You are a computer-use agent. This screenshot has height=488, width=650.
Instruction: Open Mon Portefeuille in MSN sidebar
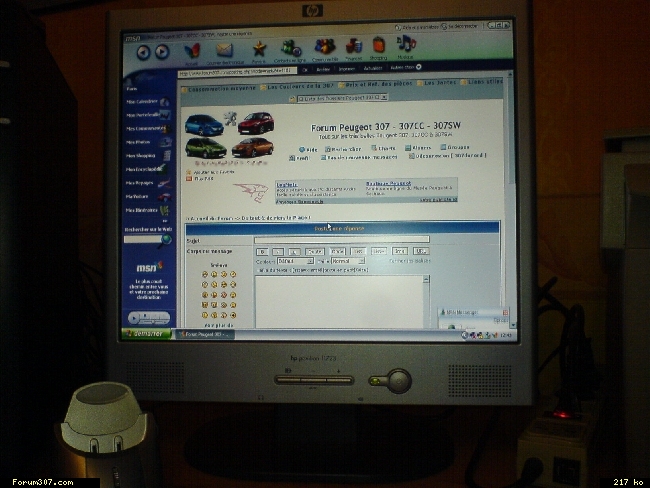coord(148,115)
